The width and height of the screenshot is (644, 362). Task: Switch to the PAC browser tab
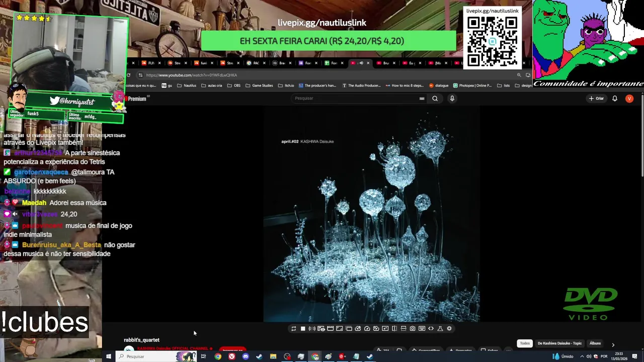coord(254,63)
